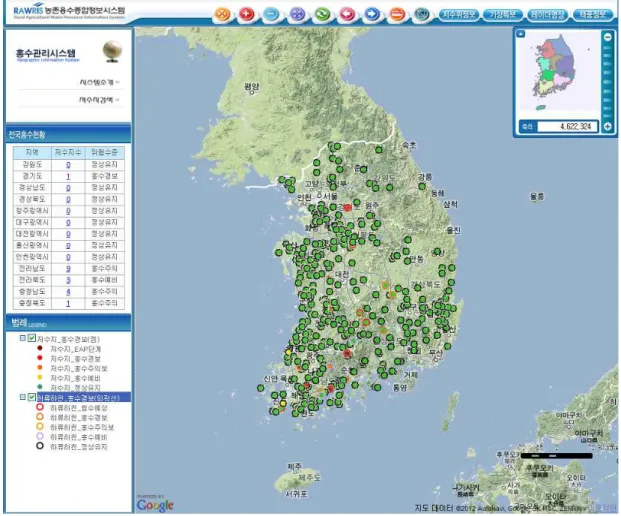Uncheck the 하류하천_홍수경보 layer checkbox
621x516 pixels.
(x=32, y=397)
